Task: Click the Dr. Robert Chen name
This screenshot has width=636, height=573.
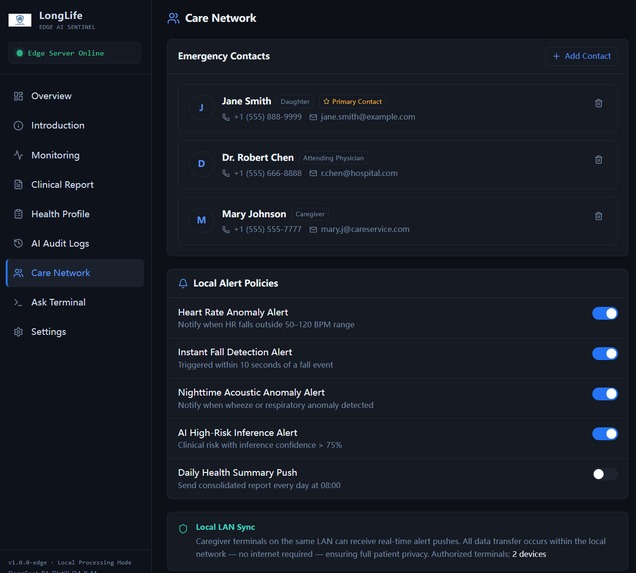Action: pyautogui.click(x=258, y=158)
